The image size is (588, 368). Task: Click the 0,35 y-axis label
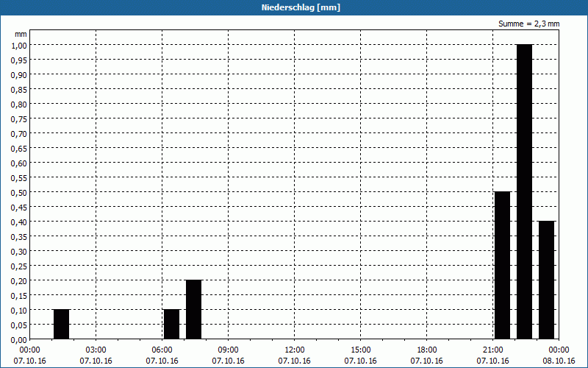pyautogui.click(x=19, y=236)
